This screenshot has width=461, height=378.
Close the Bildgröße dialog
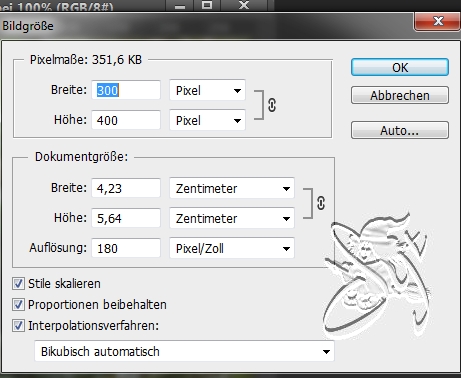[438, 21]
